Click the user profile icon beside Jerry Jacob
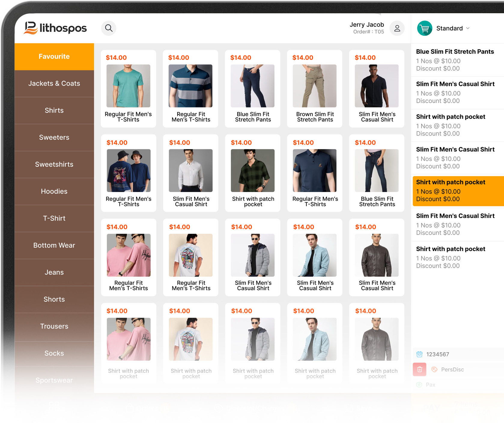This screenshot has width=504, height=437. (397, 28)
